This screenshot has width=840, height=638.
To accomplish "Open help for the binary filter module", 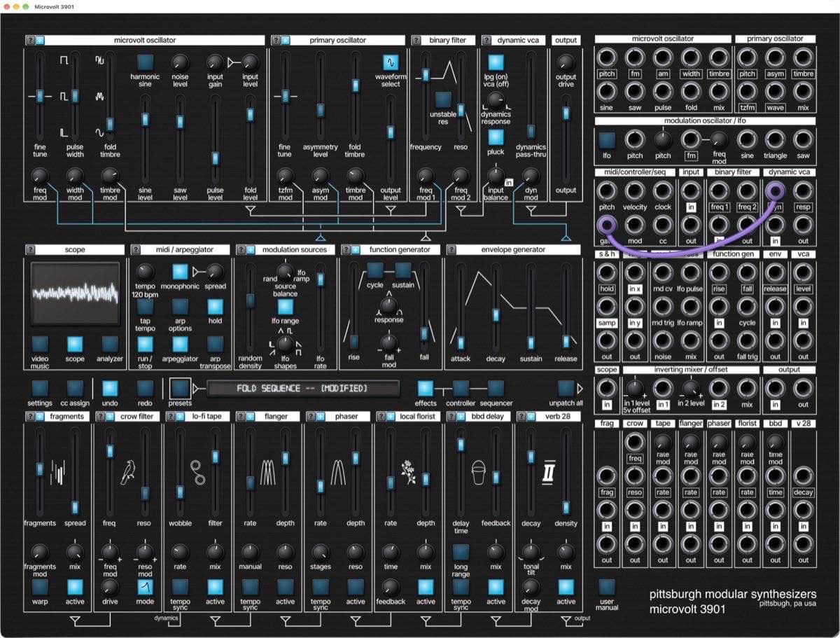I will pyautogui.click(x=415, y=41).
